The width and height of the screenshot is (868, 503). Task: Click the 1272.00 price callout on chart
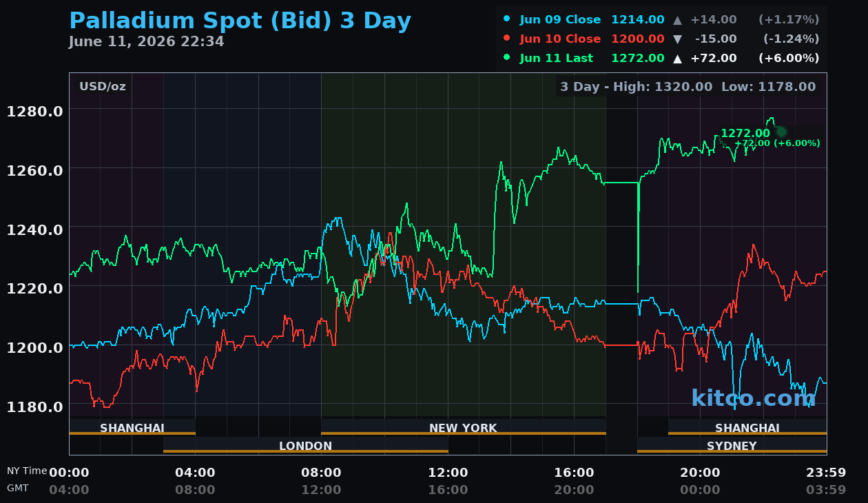745,134
